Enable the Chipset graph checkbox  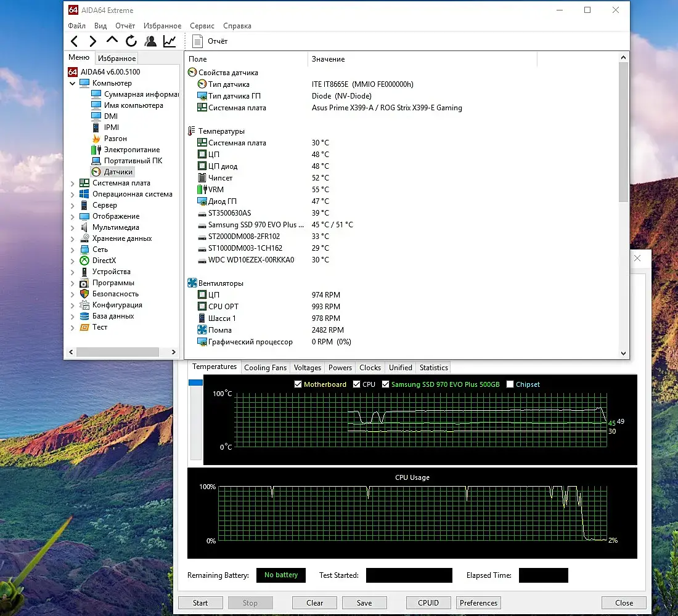510,384
